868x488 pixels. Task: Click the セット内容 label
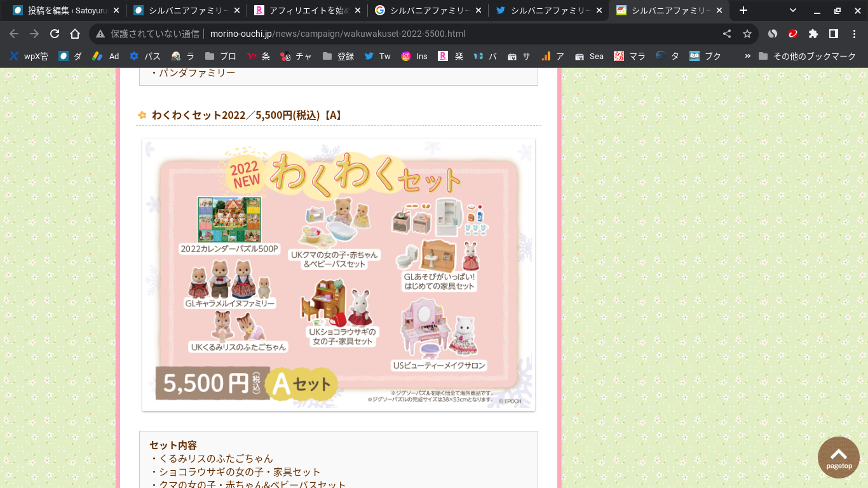click(x=173, y=445)
